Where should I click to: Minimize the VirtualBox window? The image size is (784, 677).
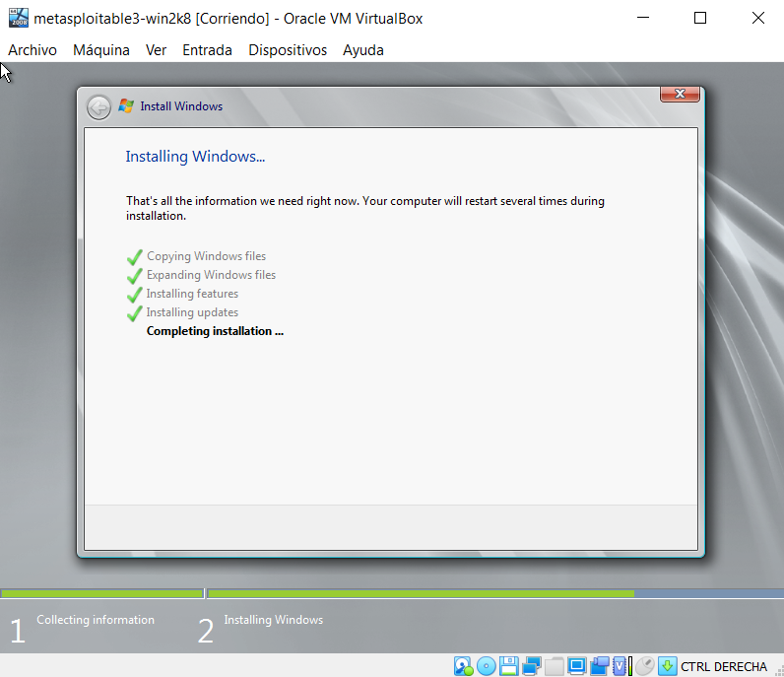tap(643, 18)
